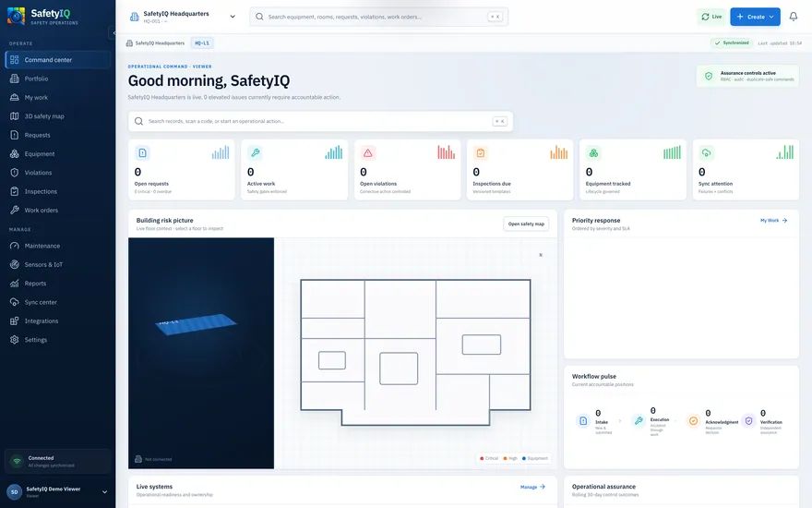Collapse the sidebar with the chevron
Screen dimensions: 812x508
[x=113, y=32]
